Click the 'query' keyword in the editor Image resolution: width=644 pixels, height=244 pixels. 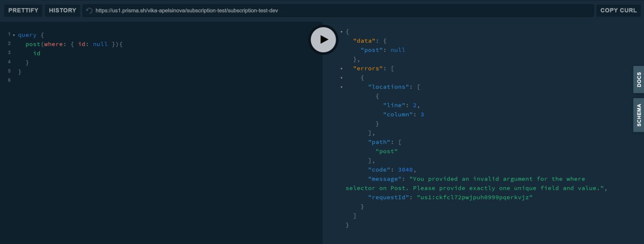[27, 35]
